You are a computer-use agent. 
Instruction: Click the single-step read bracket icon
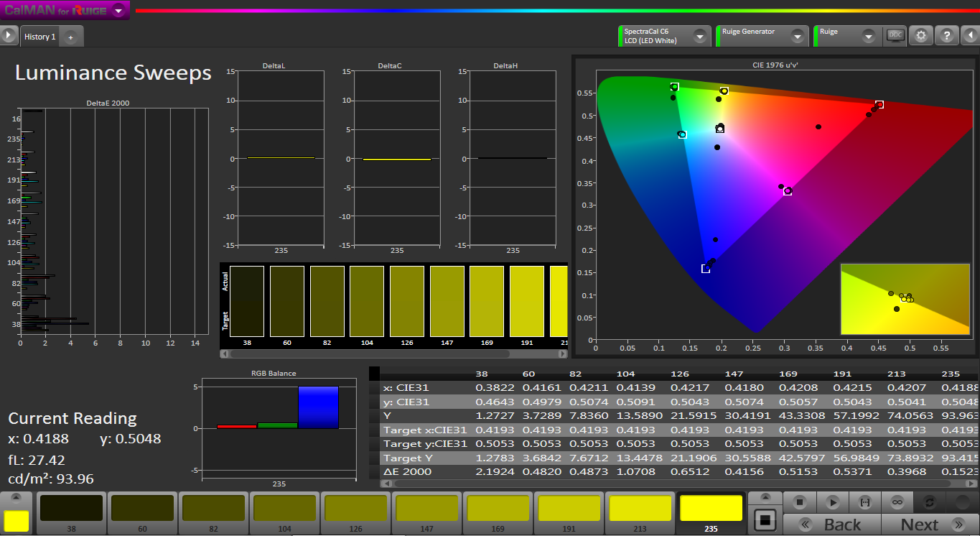[x=864, y=502]
